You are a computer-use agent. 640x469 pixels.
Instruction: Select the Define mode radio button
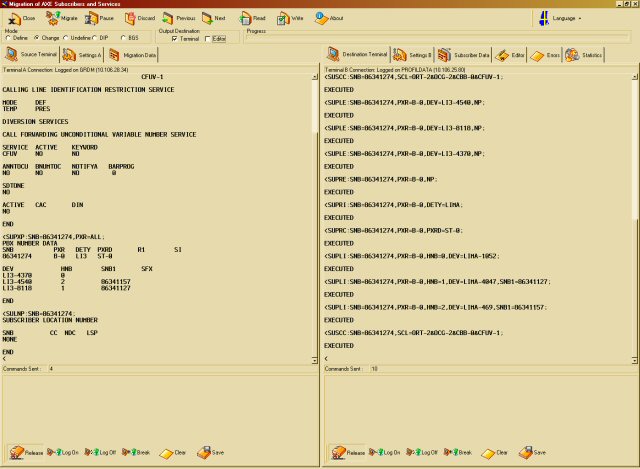tap(9, 38)
